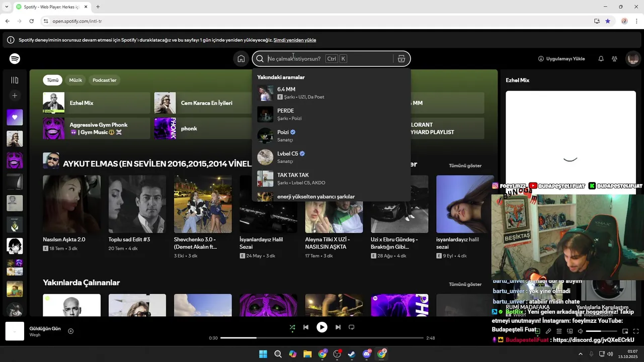Open Aggressive Gym Phonk tile
Image resolution: width=644 pixels, height=362 pixels.
tap(96, 128)
